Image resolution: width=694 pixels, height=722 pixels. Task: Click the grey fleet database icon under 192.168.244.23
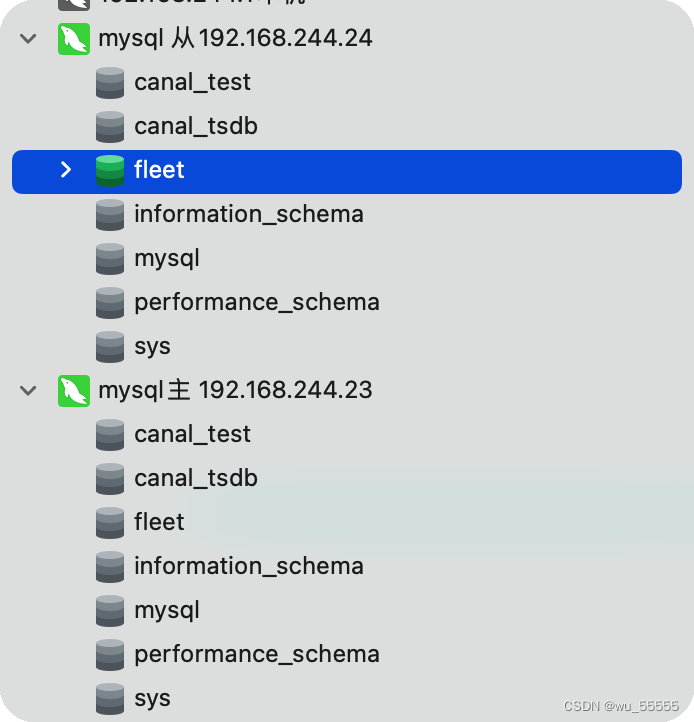[110, 523]
